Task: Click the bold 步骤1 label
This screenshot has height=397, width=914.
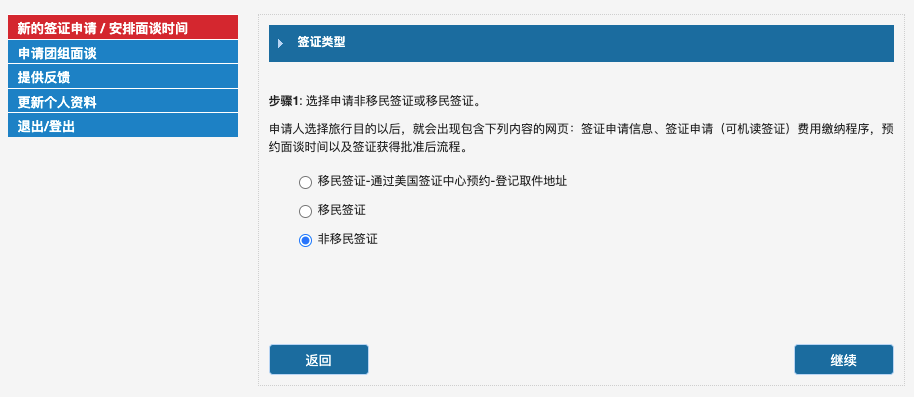Action: pos(286,101)
